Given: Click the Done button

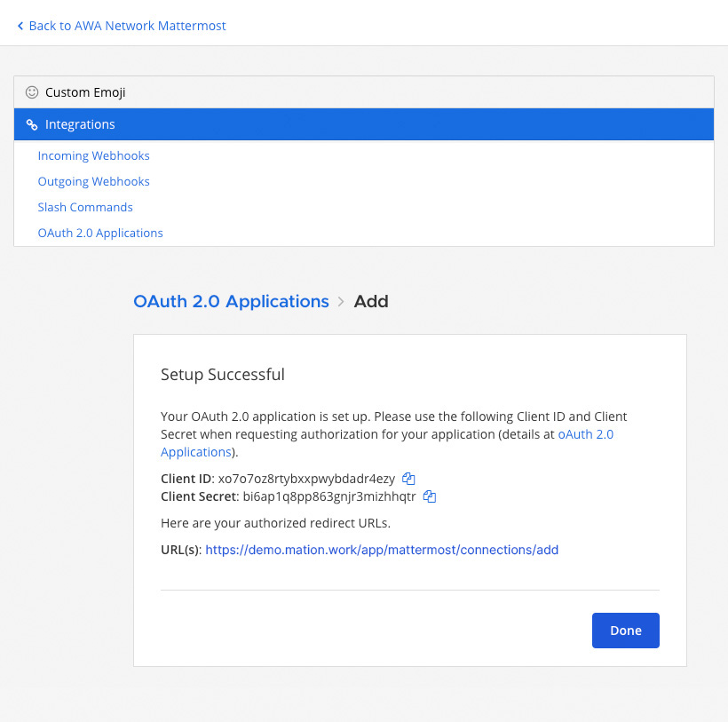Looking at the screenshot, I should click(x=625, y=631).
